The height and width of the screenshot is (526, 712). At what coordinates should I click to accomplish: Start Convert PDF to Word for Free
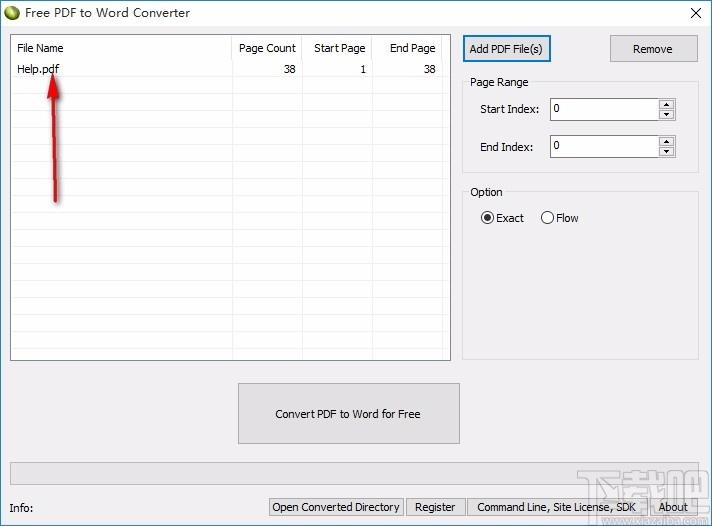(348, 413)
